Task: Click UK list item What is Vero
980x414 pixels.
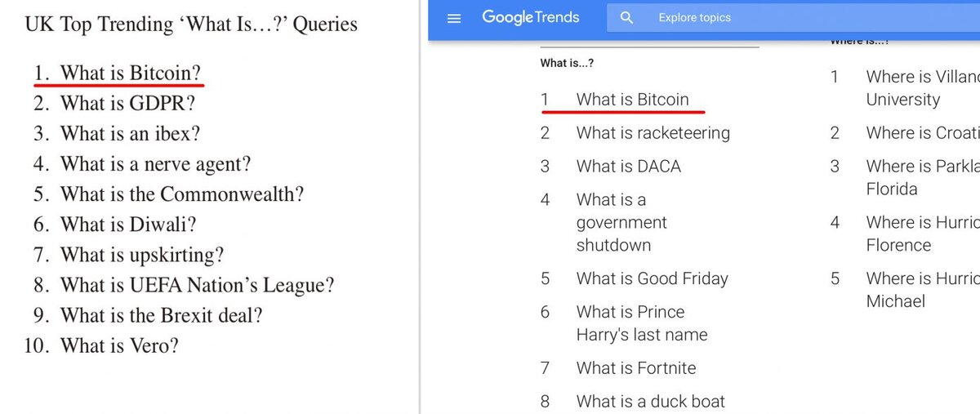Action: pos(118,345)
